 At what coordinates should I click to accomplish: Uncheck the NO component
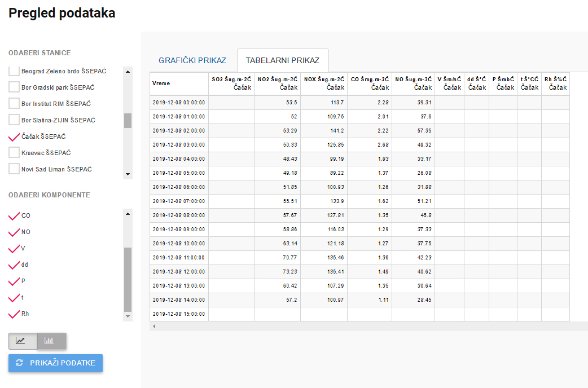(x=14, y=232)
